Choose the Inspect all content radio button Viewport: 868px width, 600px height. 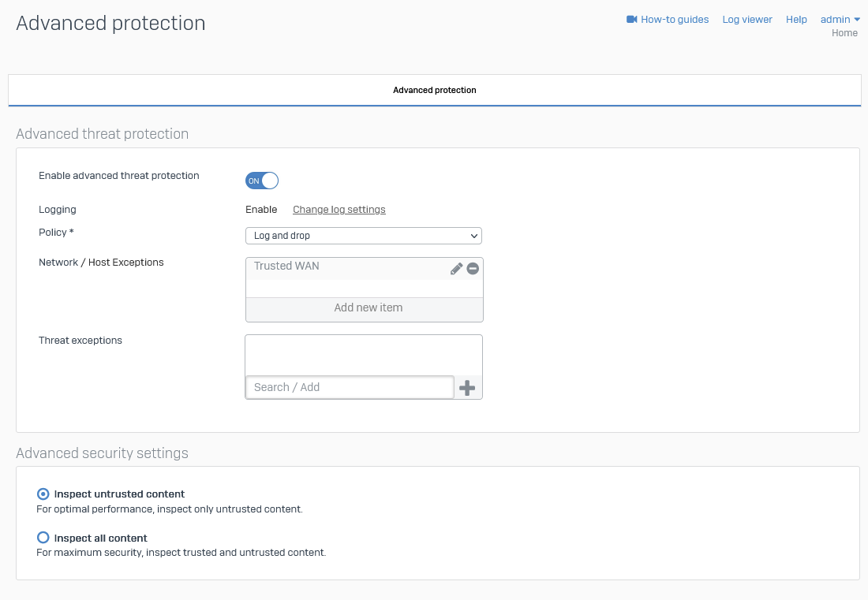43,538
